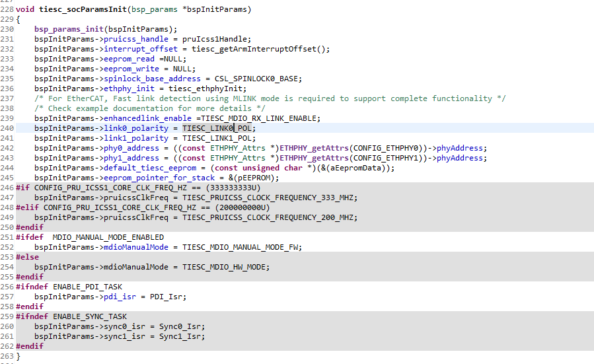The image size is (594, 364).
Task: Click bsp_params type in function signature
Action: (x=155, y=9)
